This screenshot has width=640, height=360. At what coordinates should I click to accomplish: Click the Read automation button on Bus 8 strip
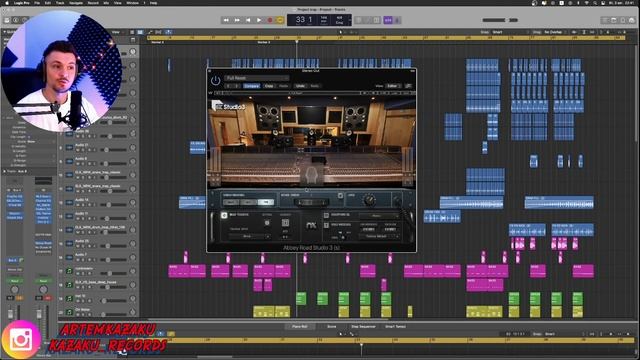click(14, 281)
